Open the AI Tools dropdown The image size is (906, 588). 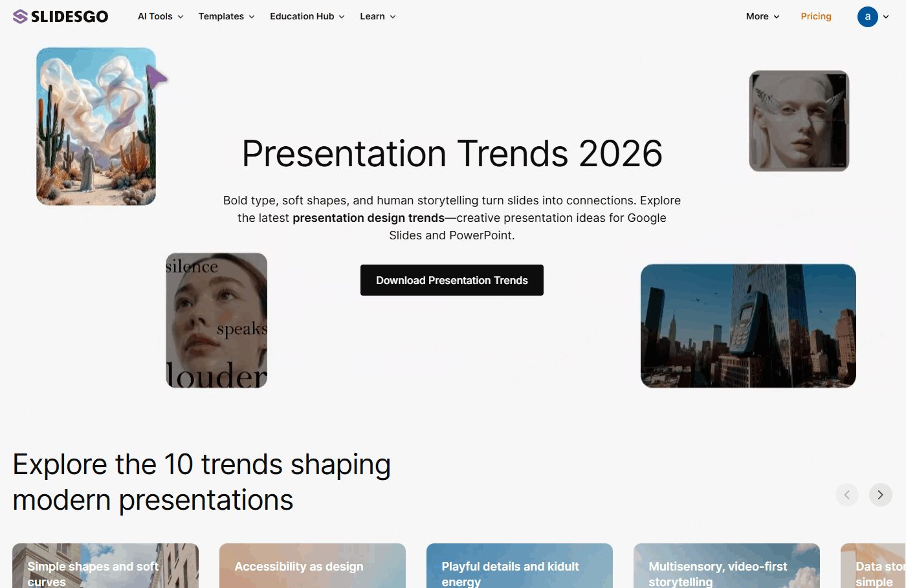click(x=160, y=16)
